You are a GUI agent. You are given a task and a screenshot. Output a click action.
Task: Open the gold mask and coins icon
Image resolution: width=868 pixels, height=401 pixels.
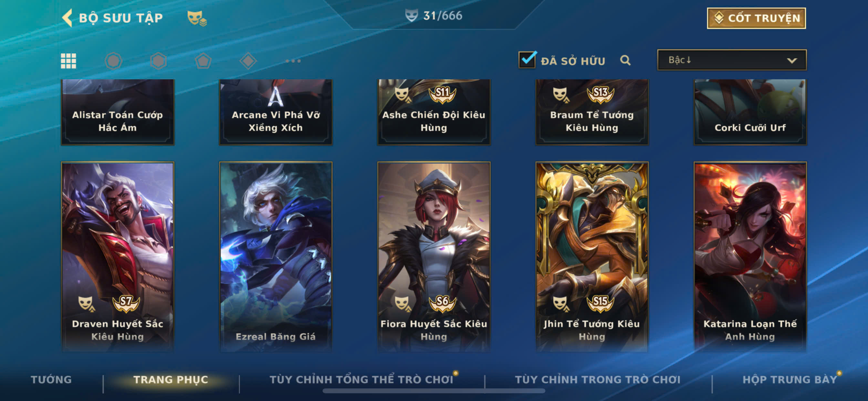197,18
